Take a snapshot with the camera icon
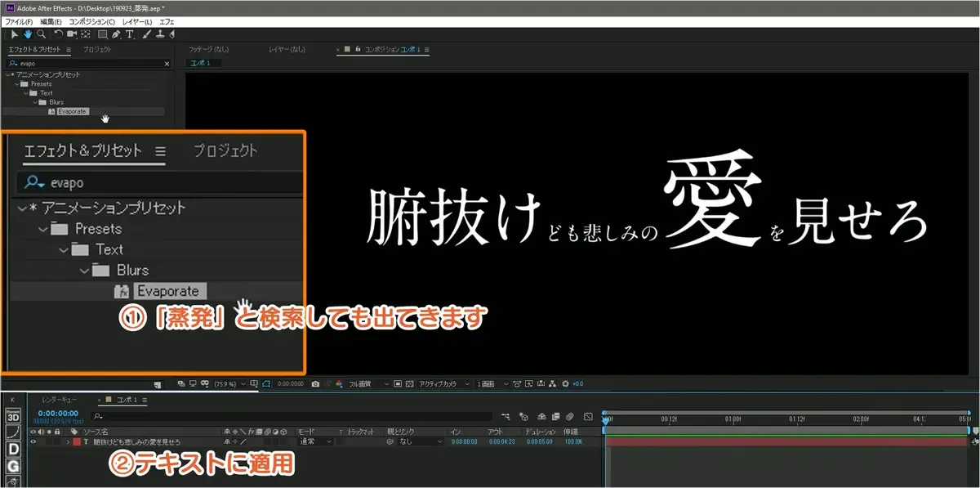 click(317, 383)
